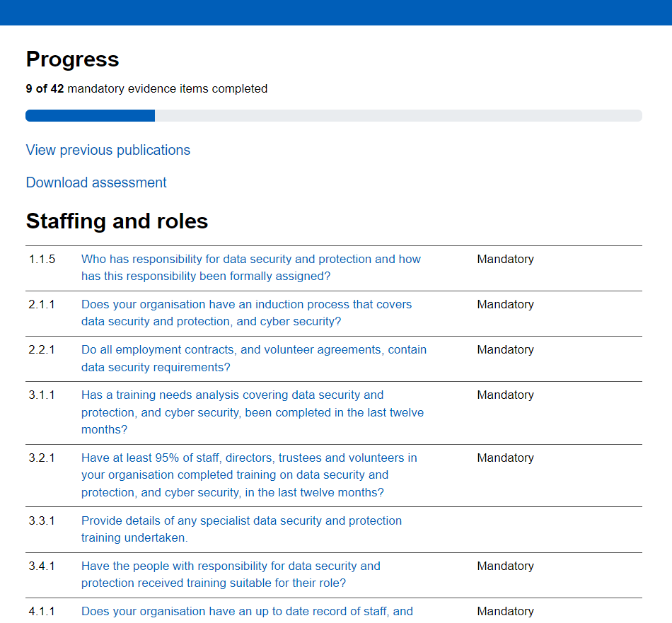Open the training needs analysis question 3.1.1
Screen dimensions: 672x623
[252, 412]
